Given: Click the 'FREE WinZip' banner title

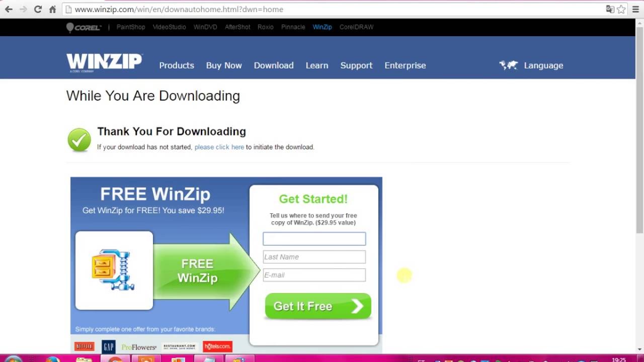Looking at the screenshot, I should pos(155,194).
